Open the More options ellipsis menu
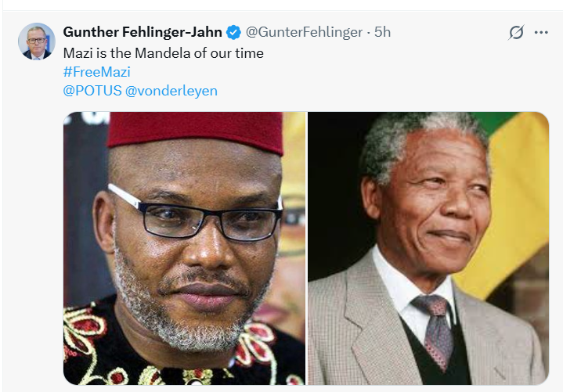This screenshot has width=563, height=392. (541, 33)
